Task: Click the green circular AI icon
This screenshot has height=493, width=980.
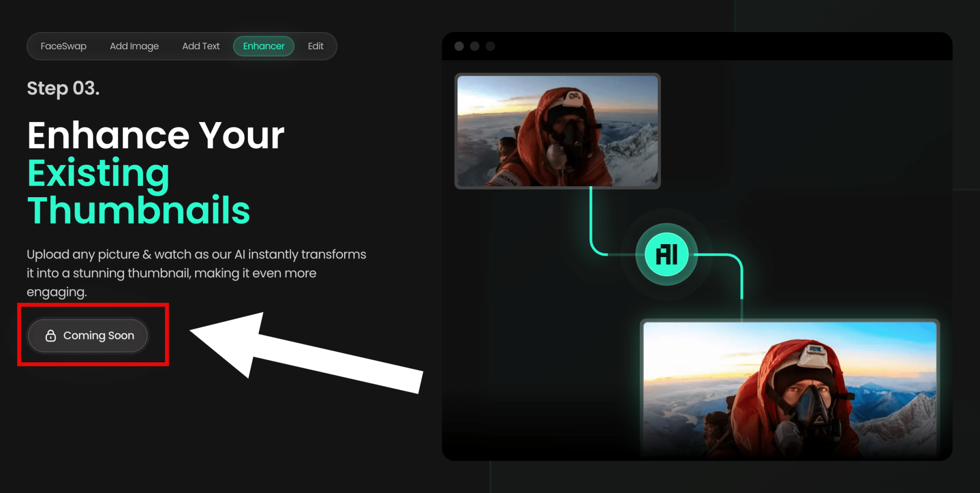Action: (x=667, y=254)
